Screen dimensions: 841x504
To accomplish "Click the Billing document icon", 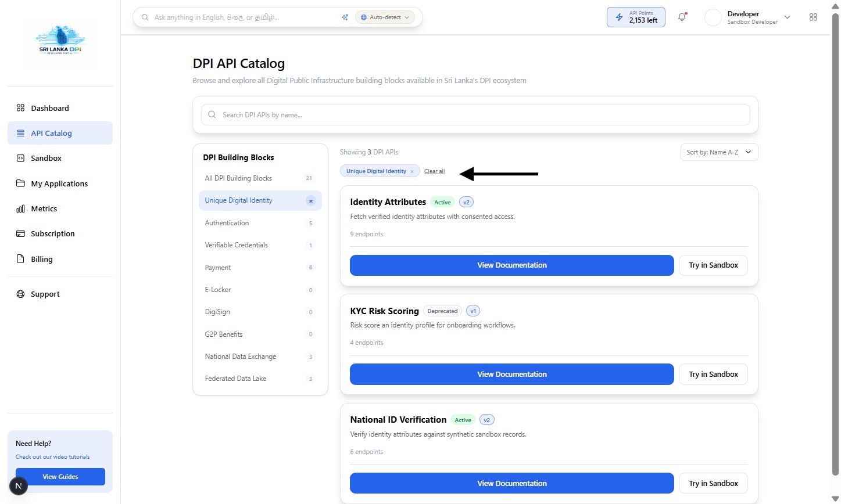I will (x=20, y=259).
